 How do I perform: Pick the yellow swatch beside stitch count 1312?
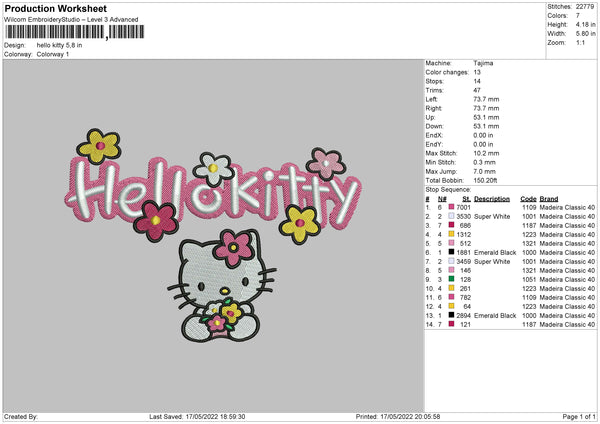pyautogui.click(x=451, y=234)
